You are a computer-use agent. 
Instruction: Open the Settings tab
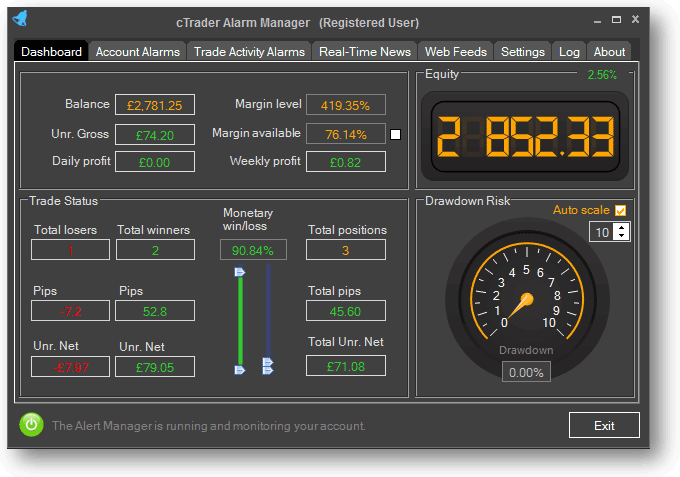(x=523, y=52)
